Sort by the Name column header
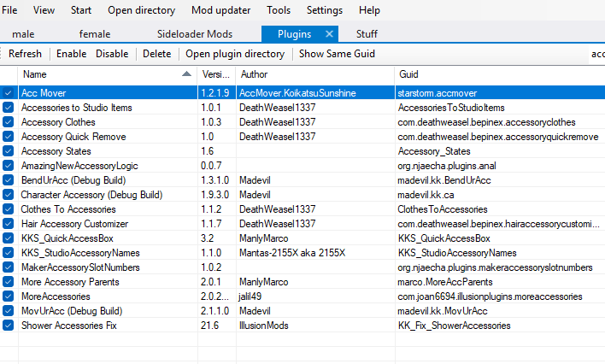The width and height of the screenshot is (605, 364). 103,74
